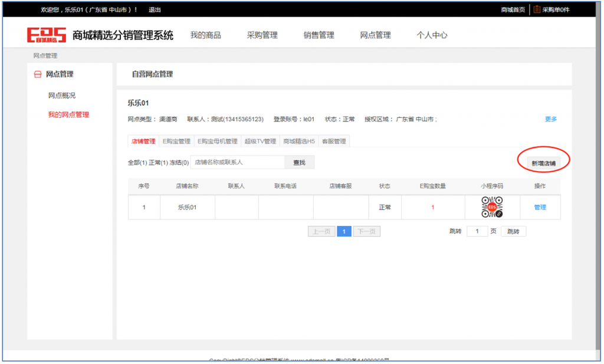The width and height of the screenshot is (604, 364).
Task: Focus the 店铺名称或联系人 search field
Action: (x=237, y=162)
